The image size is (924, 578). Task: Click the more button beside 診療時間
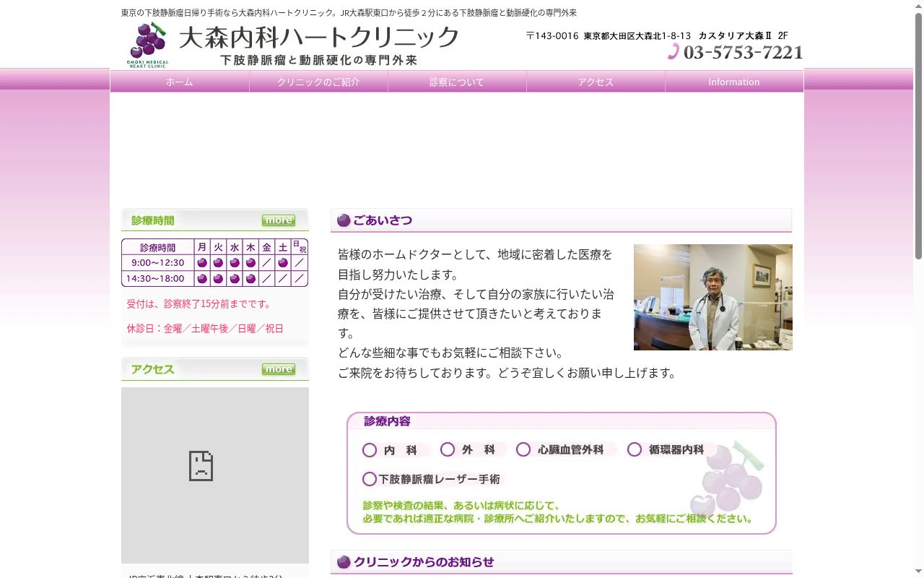click(279, 220)
